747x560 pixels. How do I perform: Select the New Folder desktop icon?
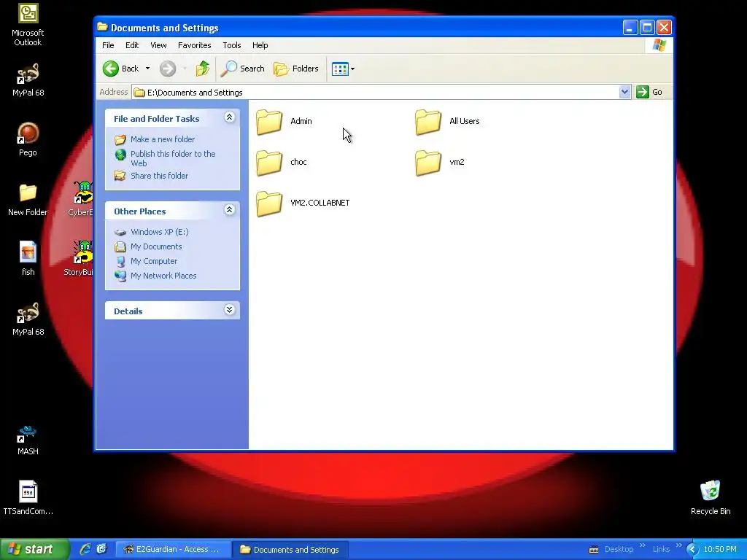pos(28,200)
